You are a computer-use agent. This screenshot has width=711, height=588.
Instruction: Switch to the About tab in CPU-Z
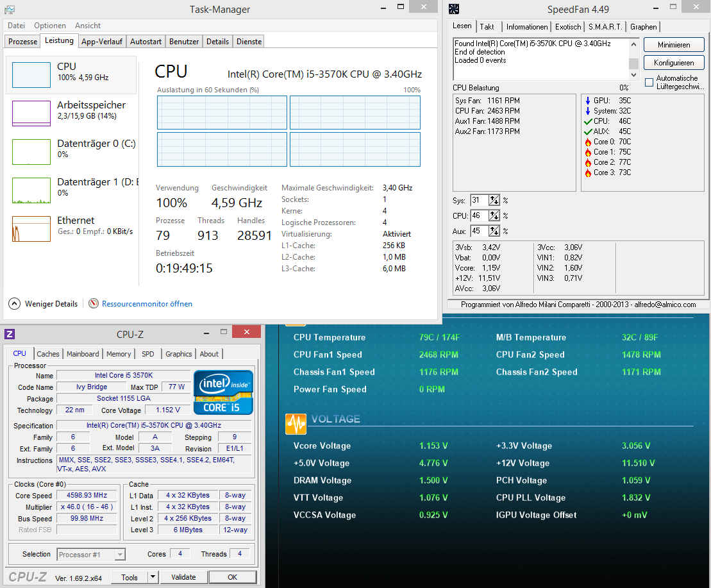coord(209,353)
